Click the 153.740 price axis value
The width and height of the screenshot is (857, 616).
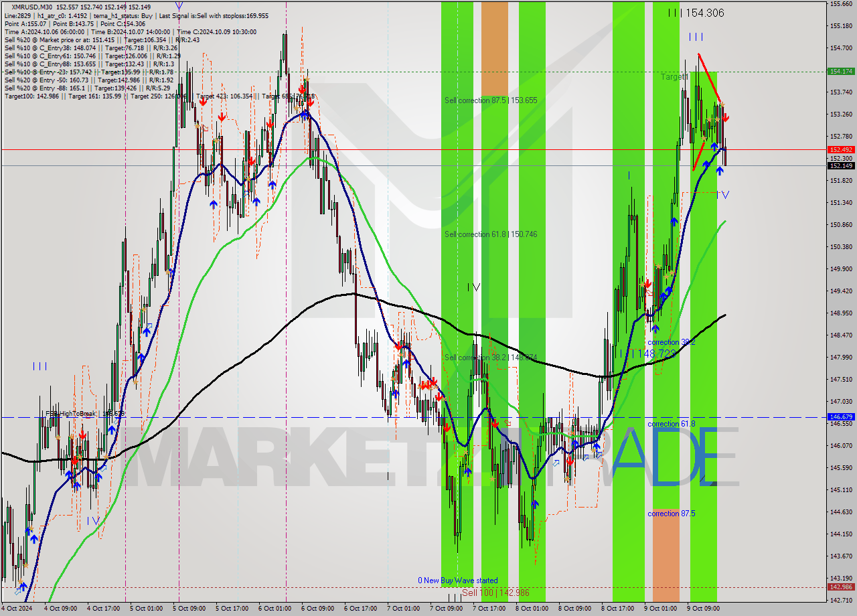click(841, 92)
